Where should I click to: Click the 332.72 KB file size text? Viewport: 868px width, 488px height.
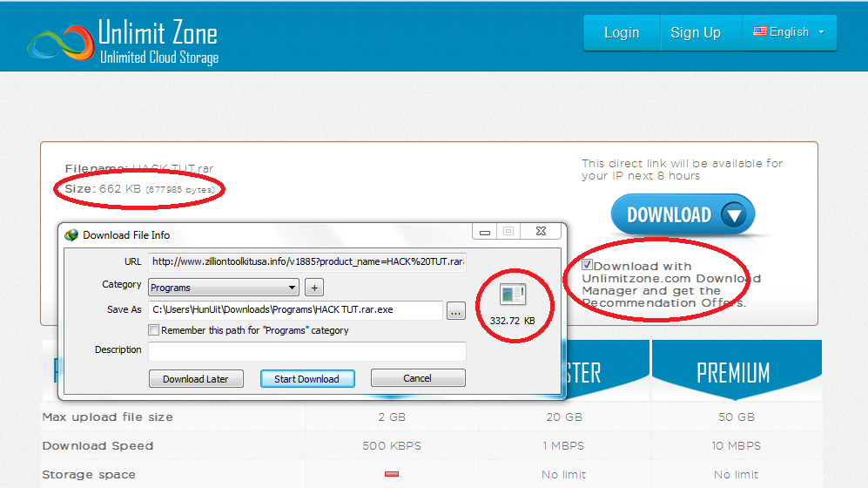513,321
